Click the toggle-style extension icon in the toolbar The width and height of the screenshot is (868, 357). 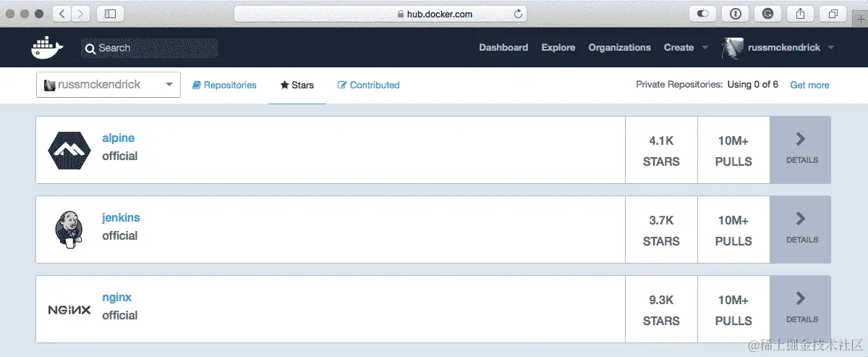(702, 14)
